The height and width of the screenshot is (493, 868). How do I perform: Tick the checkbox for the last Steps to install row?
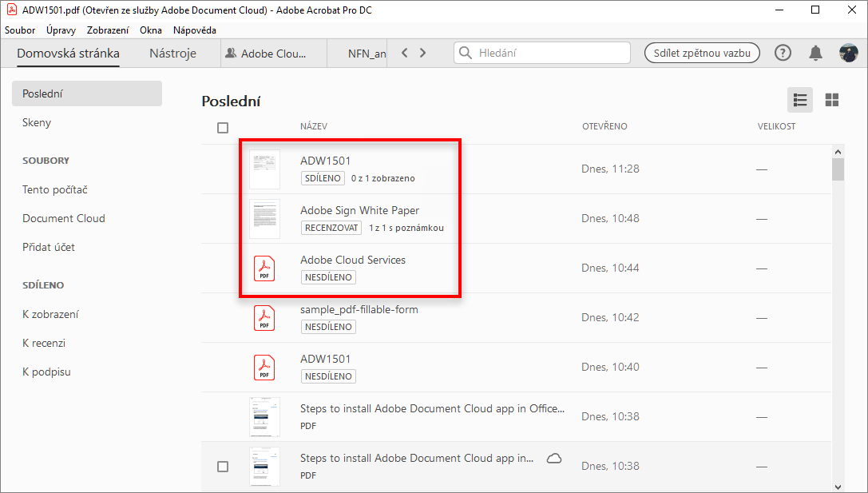pyautogui.click(x=223, y=467)
